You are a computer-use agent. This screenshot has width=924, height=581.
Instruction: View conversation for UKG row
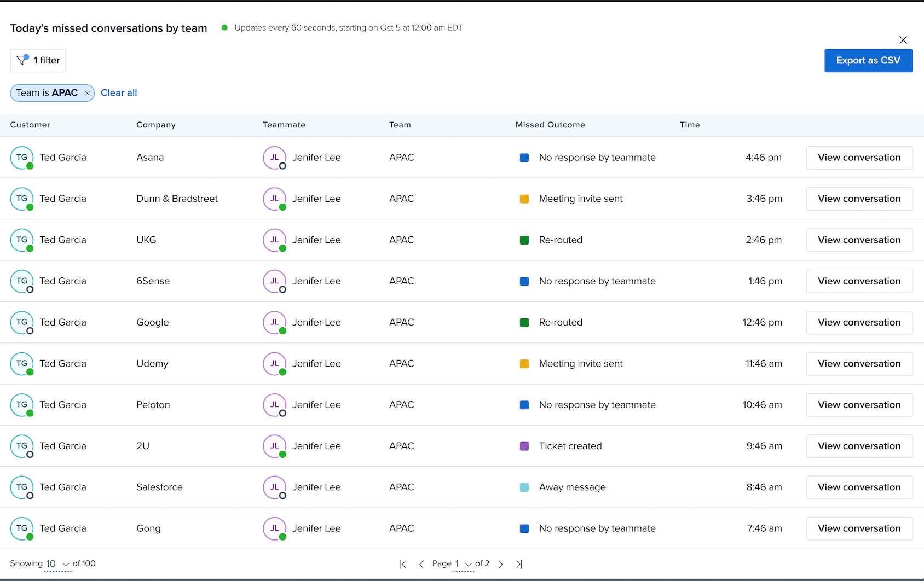(859, 240)
